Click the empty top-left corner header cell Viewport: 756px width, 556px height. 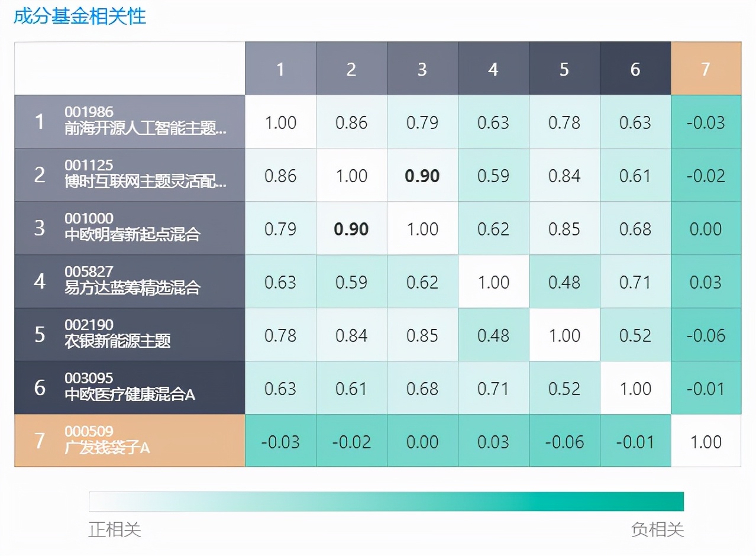click(x=130, y=69)
